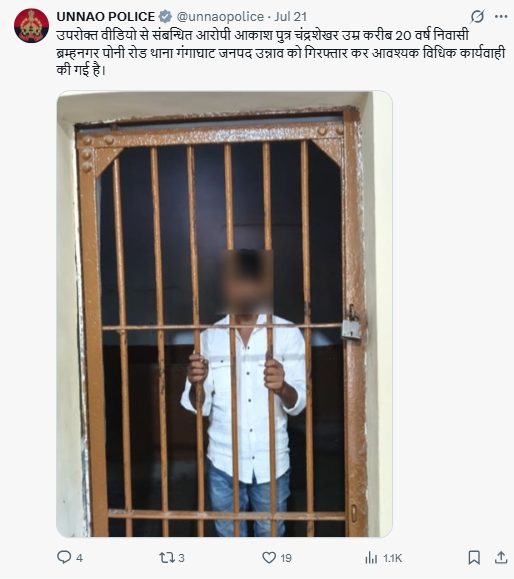Click the reply count 4
514x579 pixels.
tap(79, 558)
